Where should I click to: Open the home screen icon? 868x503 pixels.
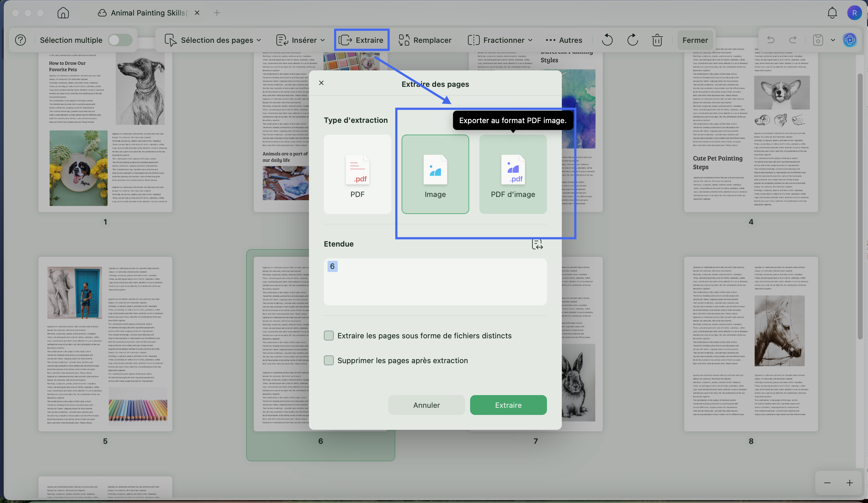pos(63,13)
